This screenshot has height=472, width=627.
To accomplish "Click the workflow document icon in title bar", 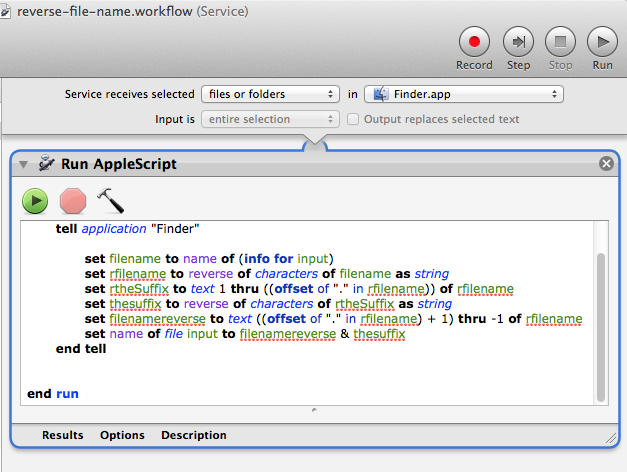I will [5, 11].
